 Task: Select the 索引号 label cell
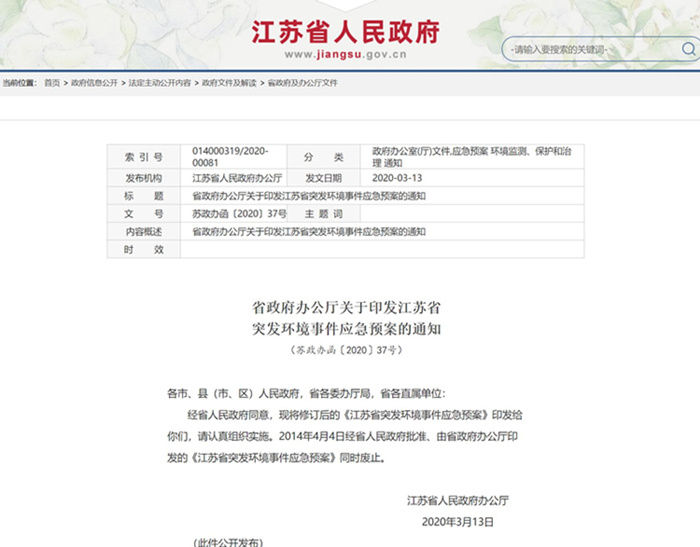143,157
